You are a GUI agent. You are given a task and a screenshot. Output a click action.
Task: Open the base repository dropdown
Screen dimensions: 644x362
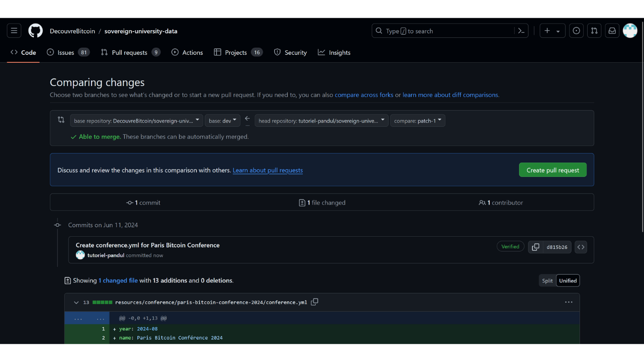coord(136,121)
